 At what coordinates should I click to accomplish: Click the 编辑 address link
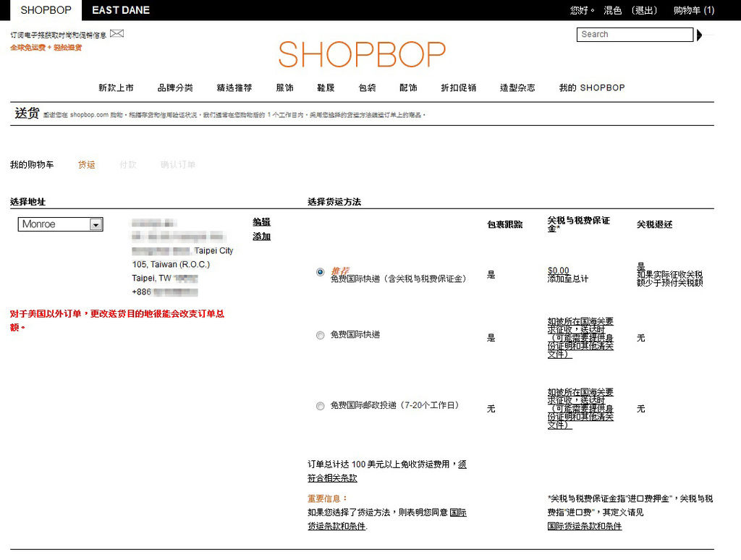pyautogui.click(x=261, y=222)
